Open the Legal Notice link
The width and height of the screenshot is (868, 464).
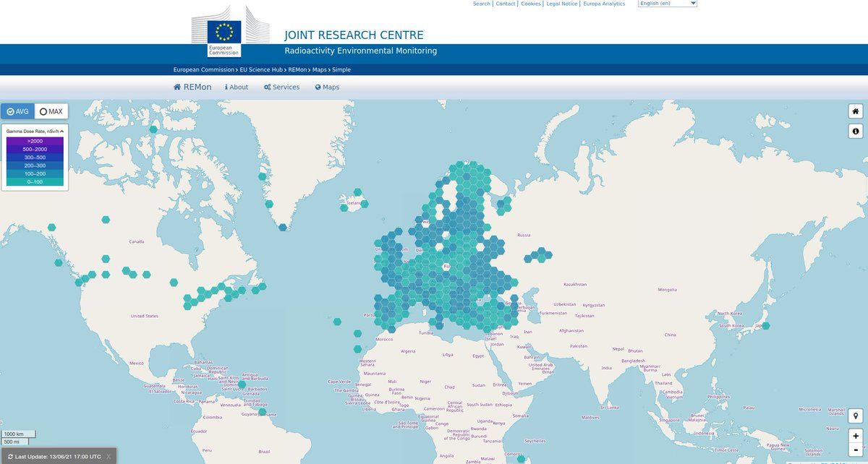click(562, 4)
